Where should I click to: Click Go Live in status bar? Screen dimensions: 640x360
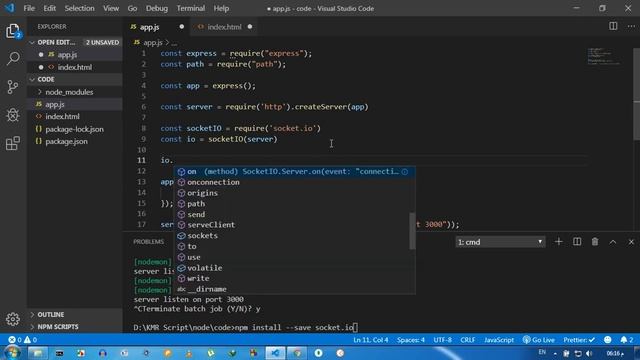[538, 340]
